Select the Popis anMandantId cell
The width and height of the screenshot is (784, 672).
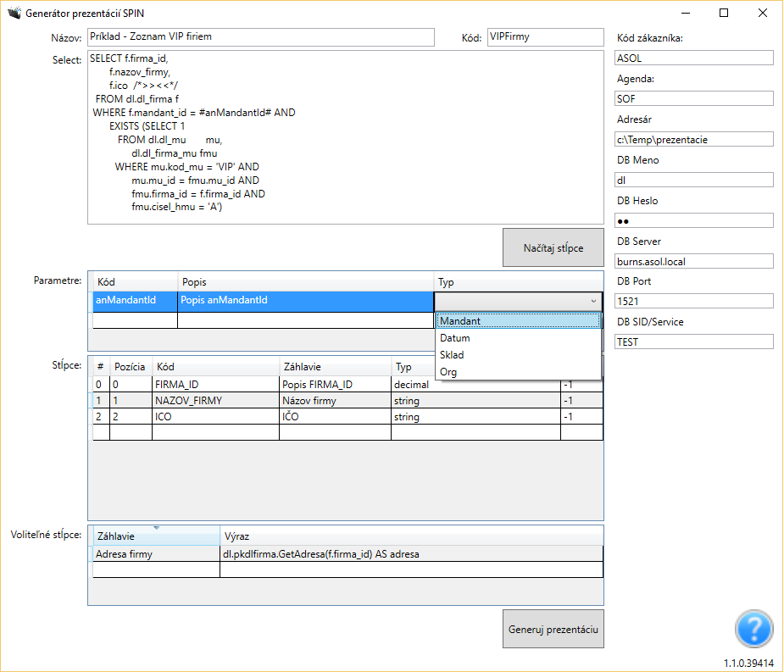coord(305,302)
